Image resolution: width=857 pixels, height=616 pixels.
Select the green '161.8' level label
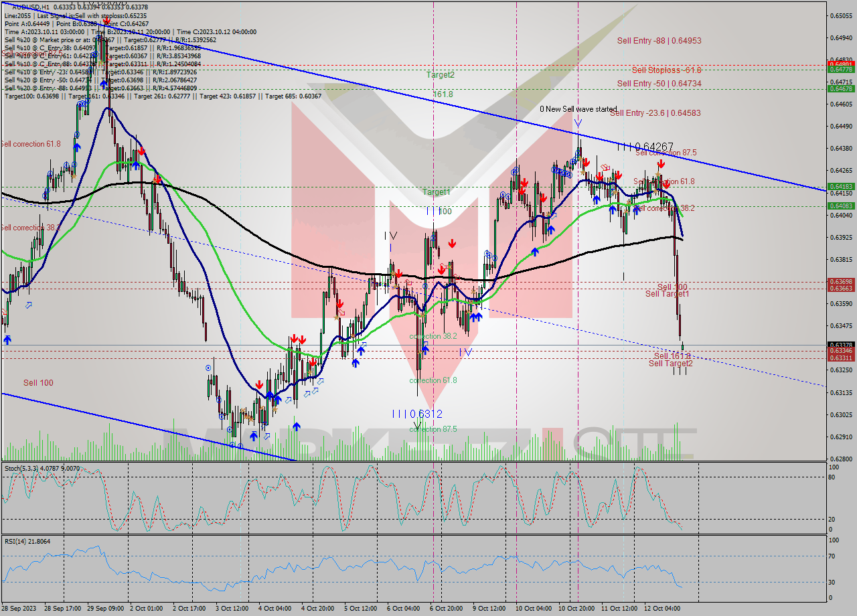443,94
